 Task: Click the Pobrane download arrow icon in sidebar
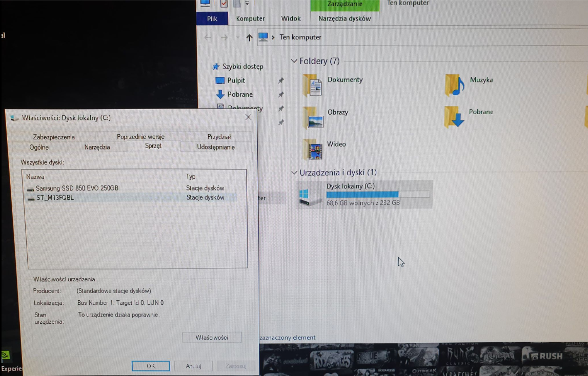pyautogui.click(x=220, y=94)
